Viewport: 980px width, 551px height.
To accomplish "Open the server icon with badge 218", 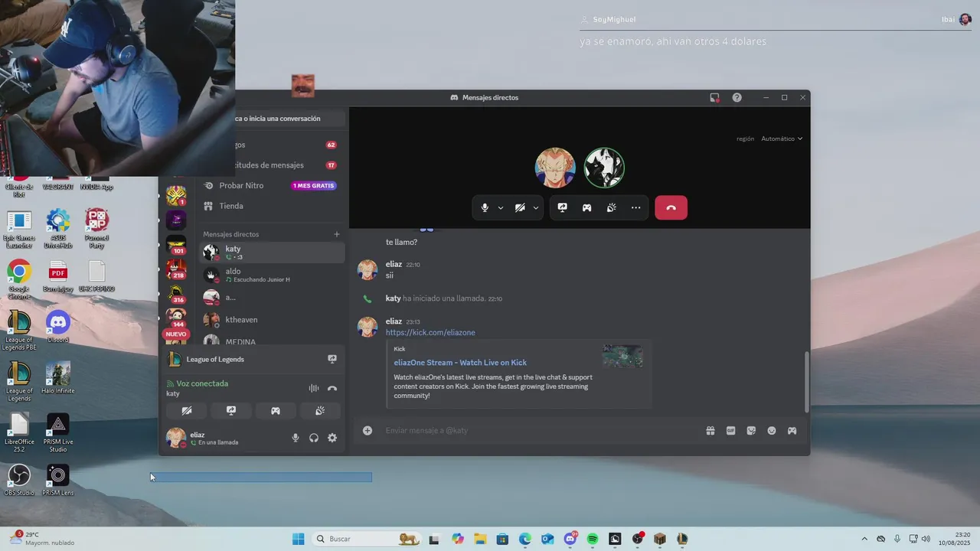I will pyautogui.click(x=176, y=269).
